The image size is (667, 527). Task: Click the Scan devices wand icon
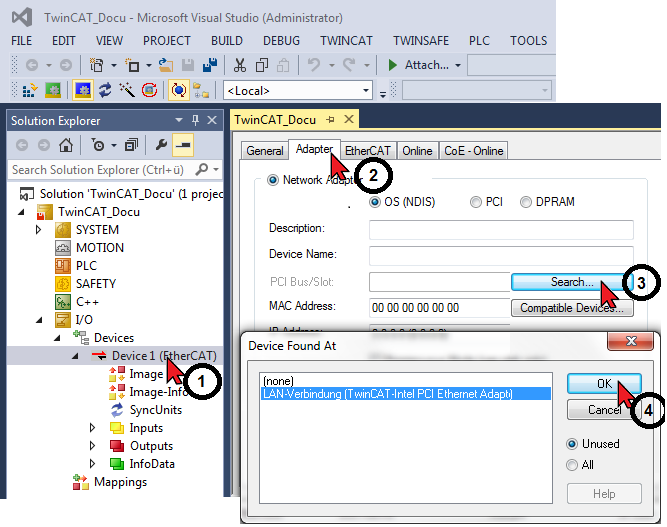click(x=127, y=90)
